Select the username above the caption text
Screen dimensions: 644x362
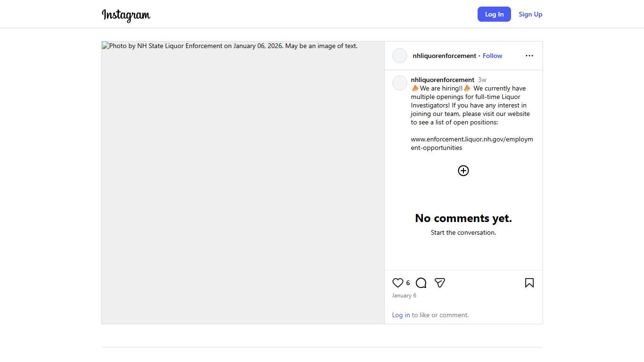click(442, 80)
